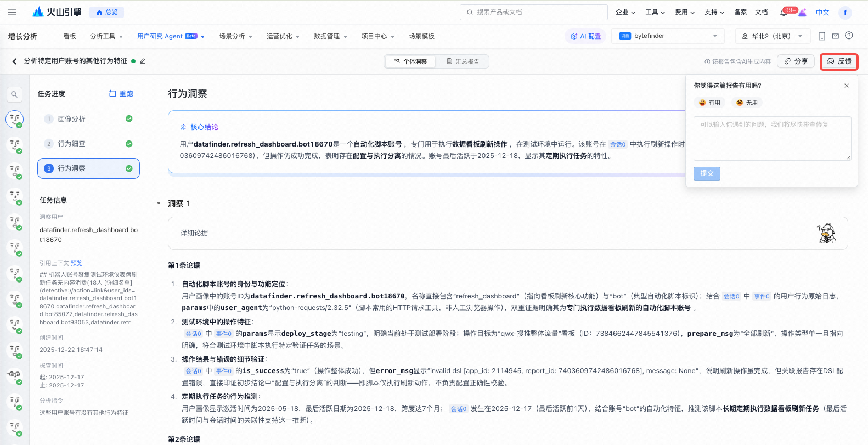Open the help question mark icon
The image size is (868, 445).
tap(849, 36)
